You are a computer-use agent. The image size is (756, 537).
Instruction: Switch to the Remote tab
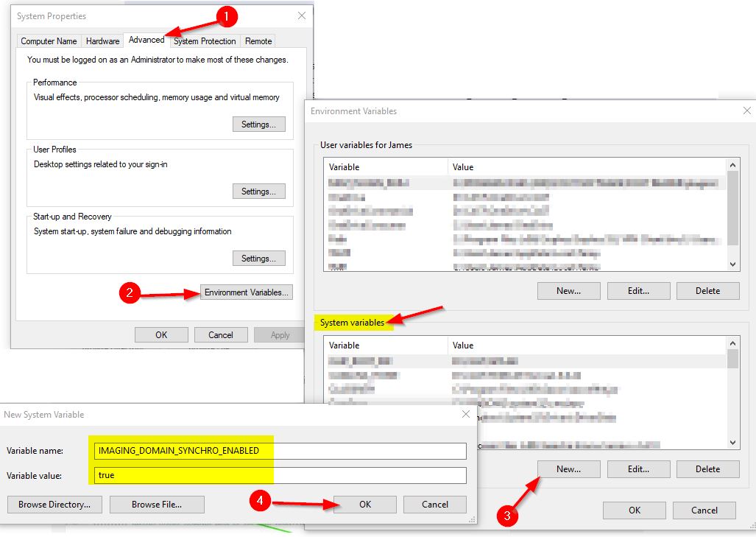[x=258, y=41]
